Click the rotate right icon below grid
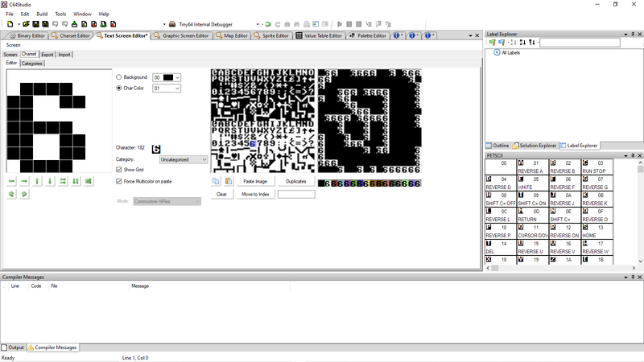 tap(24, 194)
